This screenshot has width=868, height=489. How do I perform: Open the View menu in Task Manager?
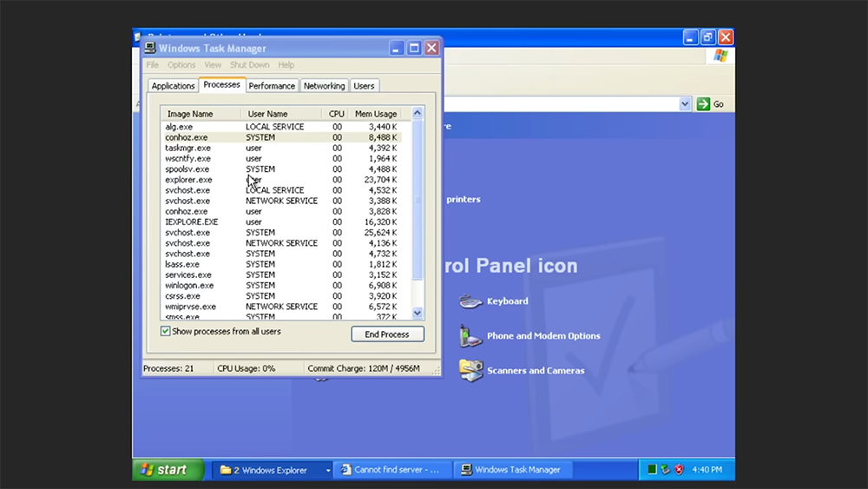click(213, 65)
